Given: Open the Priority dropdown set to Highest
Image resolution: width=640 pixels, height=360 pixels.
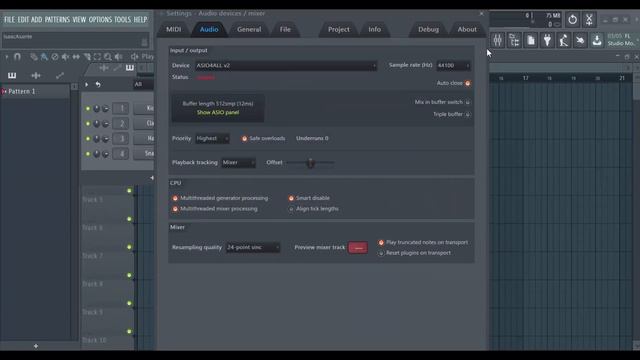Looking at the screenshot, I should click(212, 139).
